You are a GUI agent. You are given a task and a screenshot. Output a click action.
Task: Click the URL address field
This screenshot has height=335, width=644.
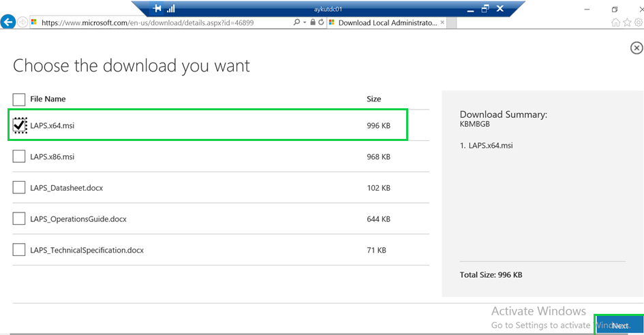point(164,22)
